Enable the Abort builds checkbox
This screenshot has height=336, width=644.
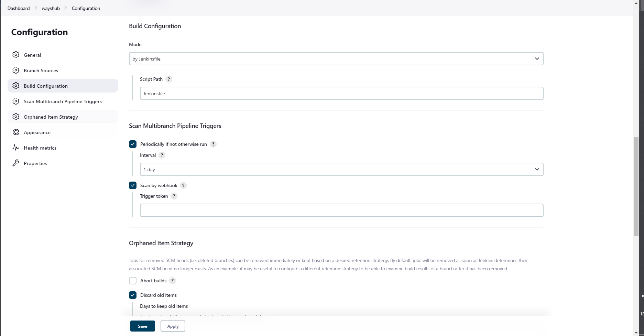(x=133, y=281)
